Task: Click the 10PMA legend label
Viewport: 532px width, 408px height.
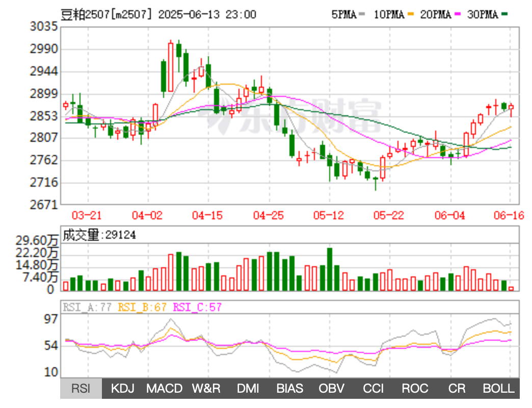Action: coord(388,15)
